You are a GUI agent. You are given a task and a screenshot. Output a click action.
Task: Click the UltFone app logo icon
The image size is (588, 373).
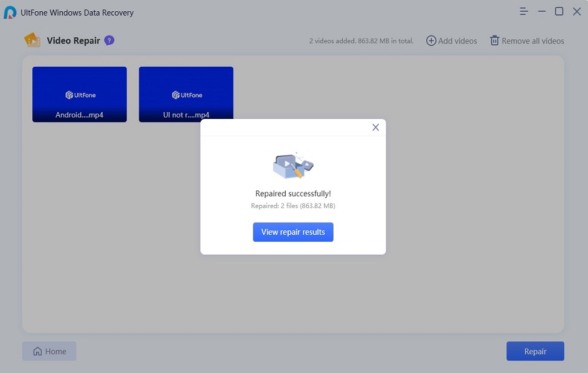tap(10, 12)
